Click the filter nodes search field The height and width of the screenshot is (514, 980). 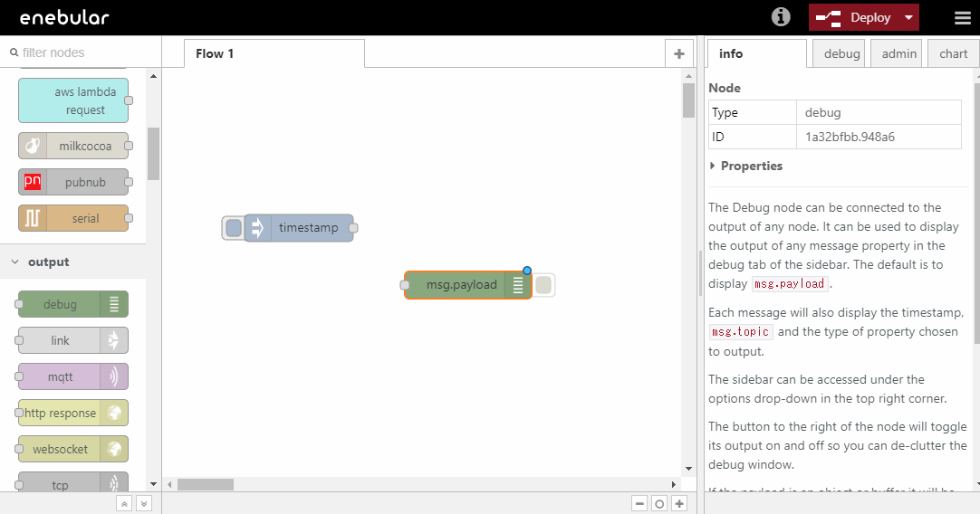(82, 52)
